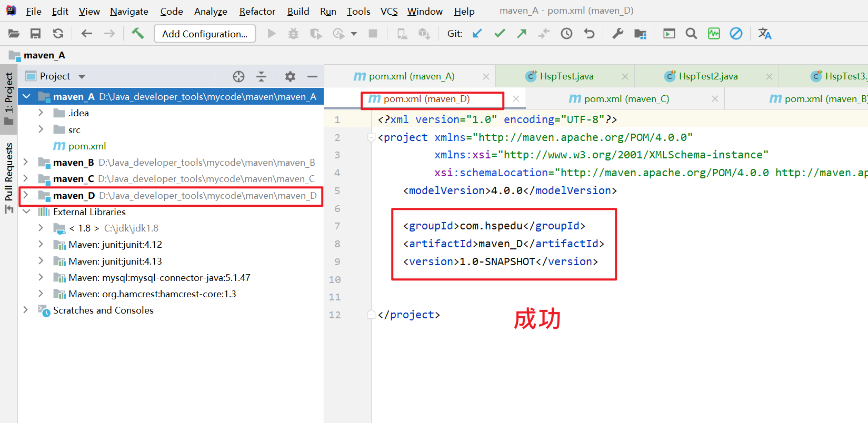Expand the src folder
The height and width of the screenshot is (423, 868).
click(x=41, y=129)
